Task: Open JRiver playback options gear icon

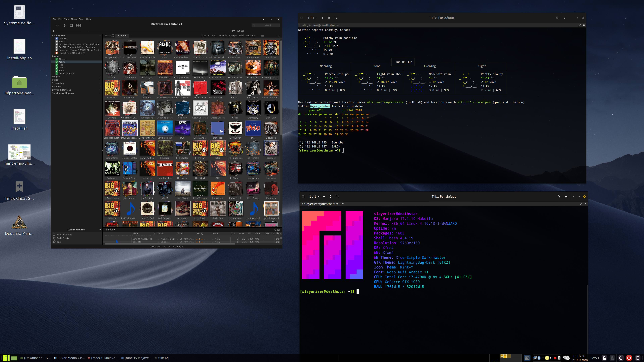Action: pyautogui.click(x=243, y=31)
